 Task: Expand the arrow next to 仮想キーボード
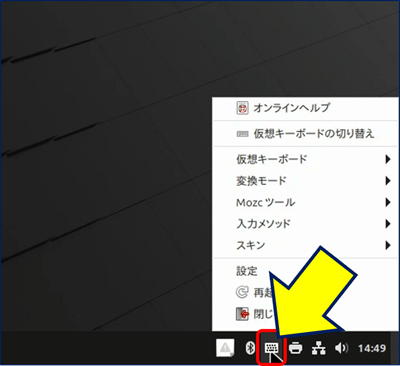pyautogui.click(x=388, y=159)
